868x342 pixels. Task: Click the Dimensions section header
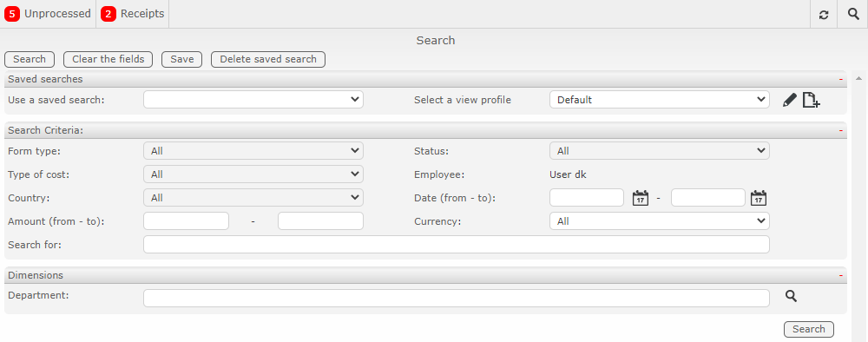[x=425, y=275]
